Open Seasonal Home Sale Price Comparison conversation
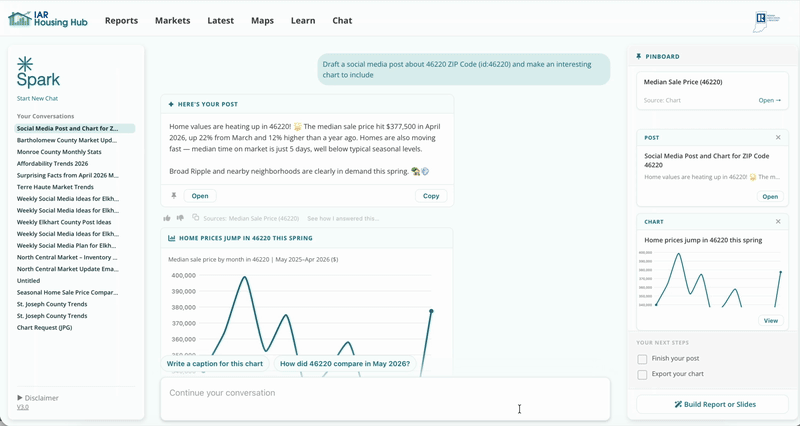The image size is (800, 426). coord(67,293)
